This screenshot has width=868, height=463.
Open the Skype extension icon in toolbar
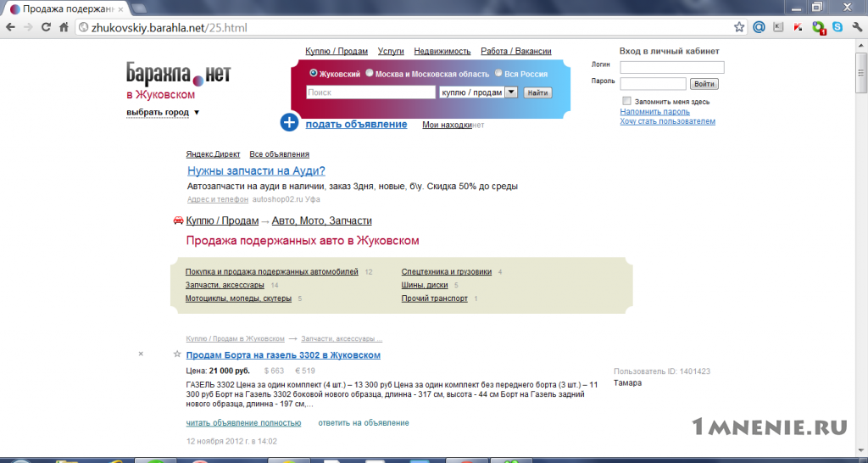[838, 26]
